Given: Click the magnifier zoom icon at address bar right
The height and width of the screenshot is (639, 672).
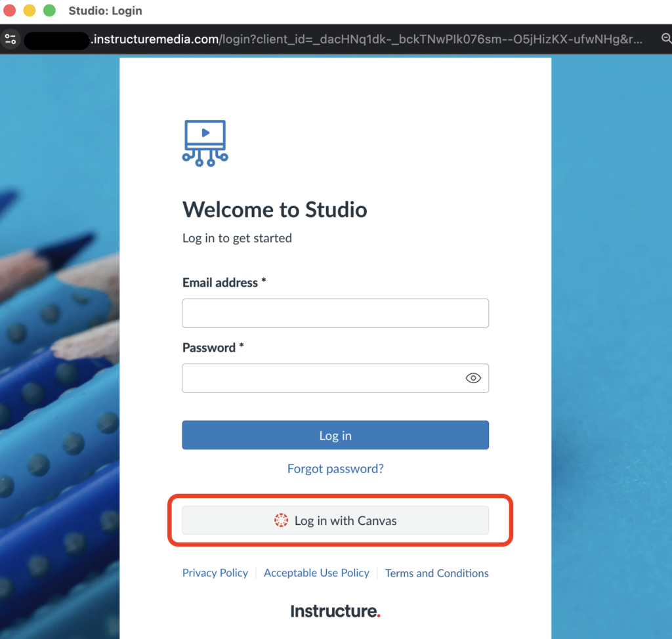Looking at the screenshot, I should tap(666, 39).
